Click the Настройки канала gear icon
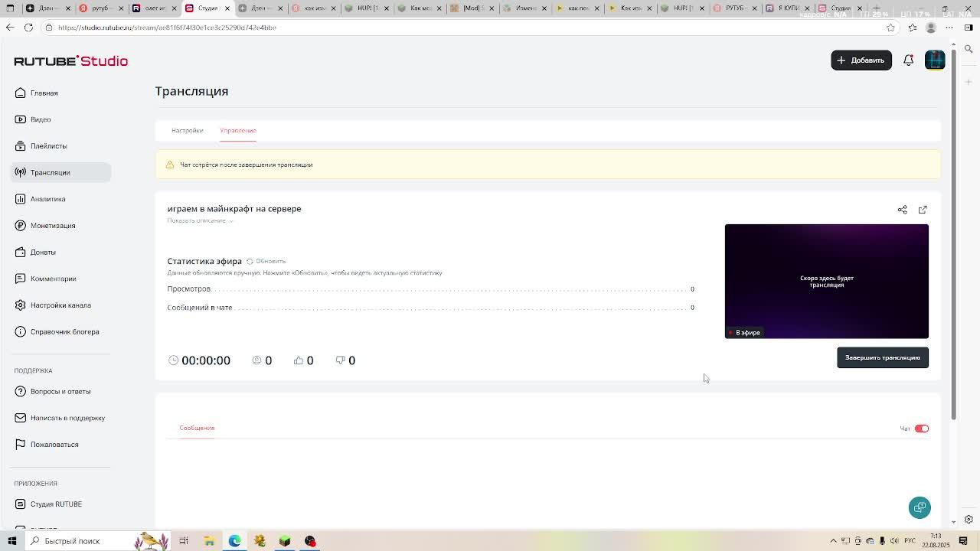 pyautogui.click(x=21, y=305)
